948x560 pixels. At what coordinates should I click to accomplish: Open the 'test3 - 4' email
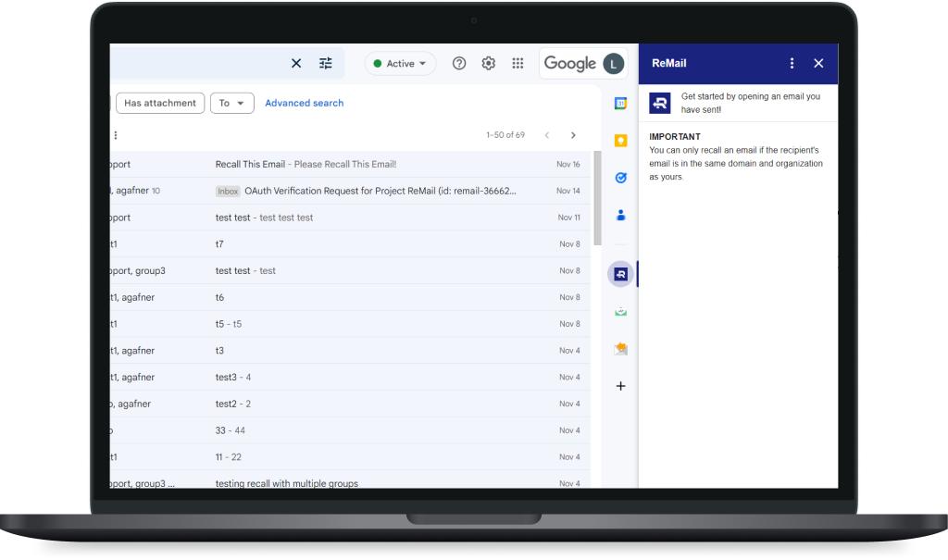pyautogui.click(x=351, y=377)
